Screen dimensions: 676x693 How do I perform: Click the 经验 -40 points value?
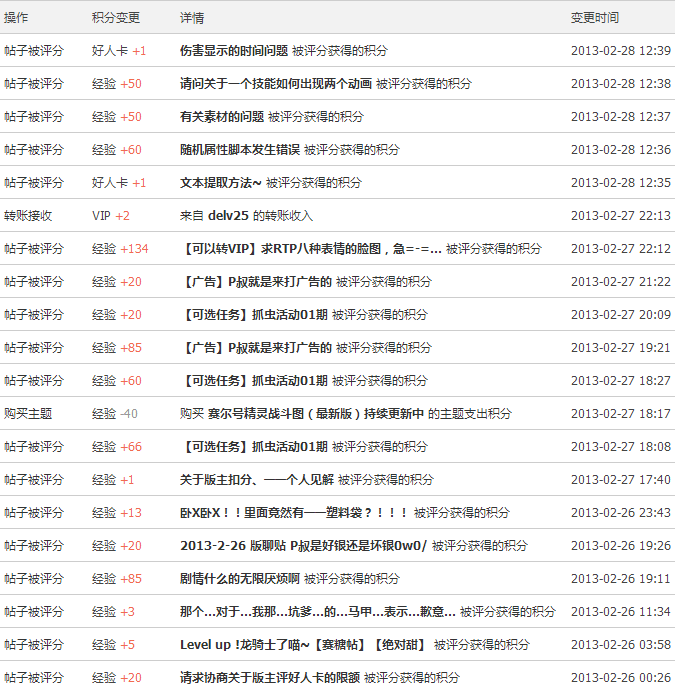pyautogui.click(x=115, y=414)
